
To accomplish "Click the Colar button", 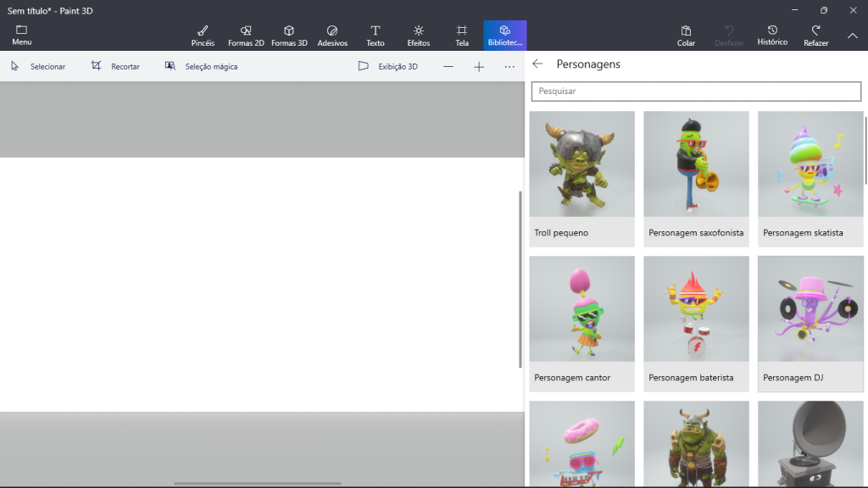I will point(686,33).
